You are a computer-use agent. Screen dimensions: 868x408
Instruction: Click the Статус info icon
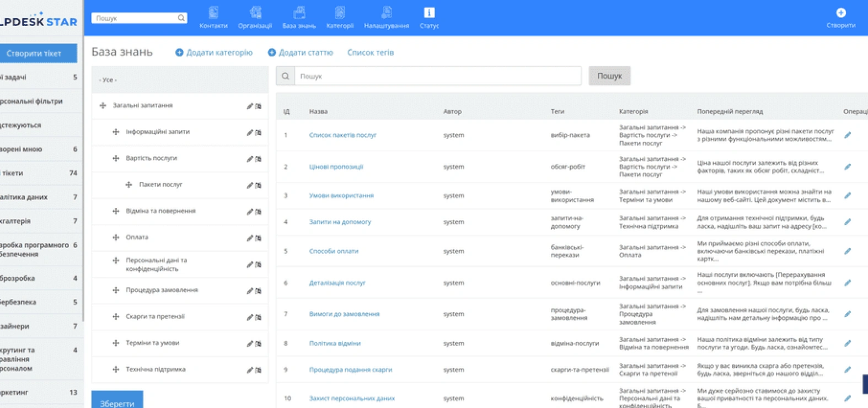tap(429, 12)
